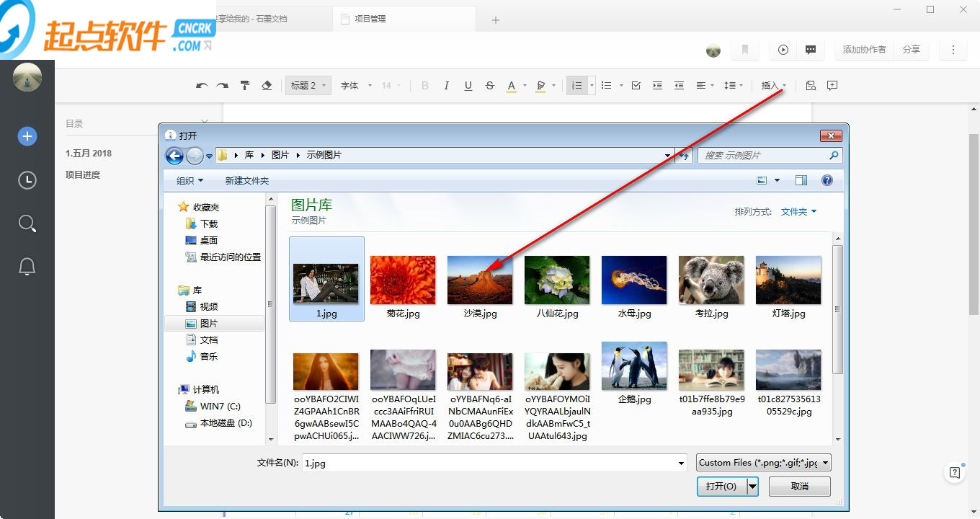Click the profile avatar in left sidebar
Image resolution: width=980 pixels, height=519 pixels.
pyautogui.click(x=27, y=77)
